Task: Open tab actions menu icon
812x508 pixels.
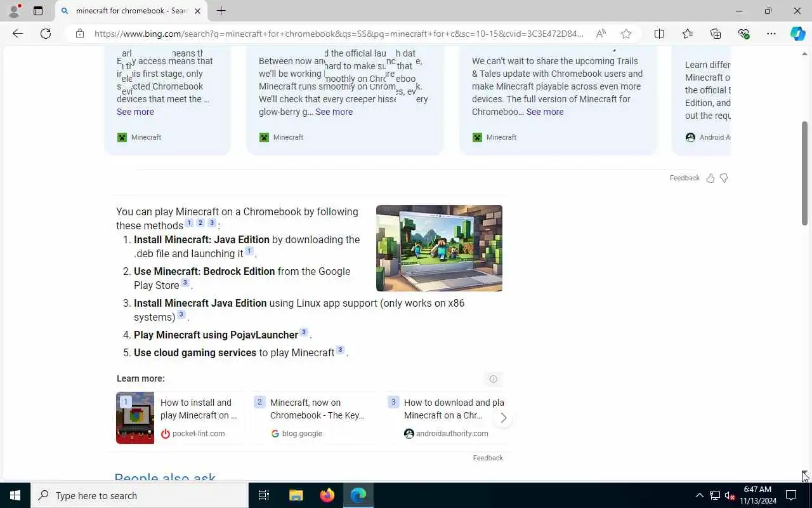Action: [x=38, y=11]
